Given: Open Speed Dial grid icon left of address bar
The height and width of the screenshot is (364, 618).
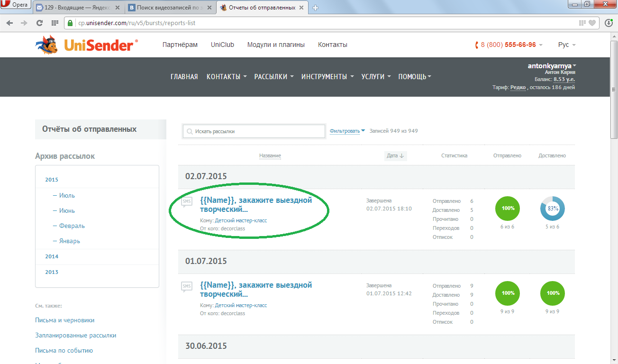Looking at the screenshot, I should tap(55, 23).
